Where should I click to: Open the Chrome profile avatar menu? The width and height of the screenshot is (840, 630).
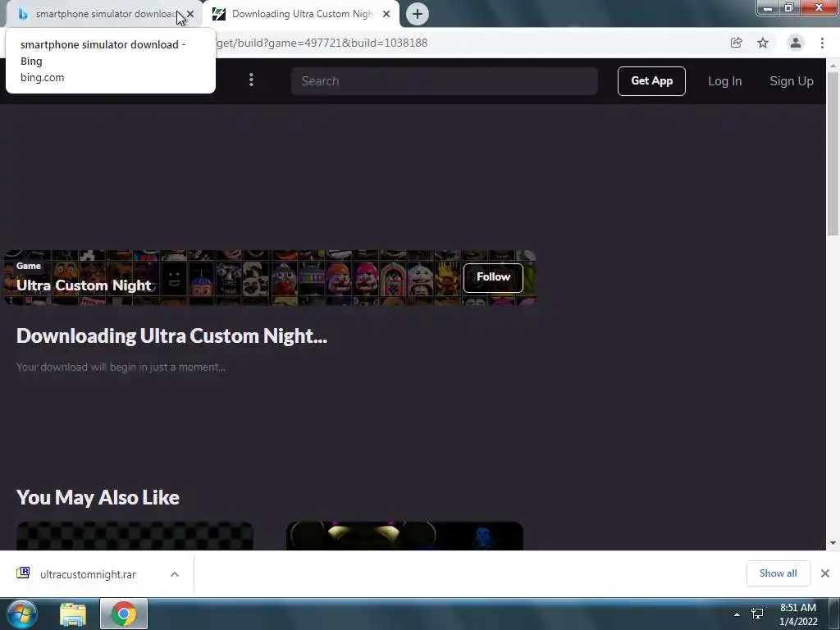click(796, 43)
